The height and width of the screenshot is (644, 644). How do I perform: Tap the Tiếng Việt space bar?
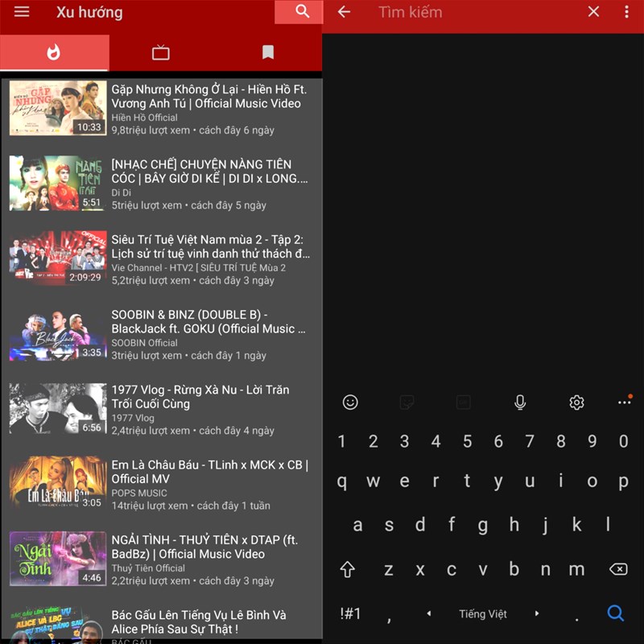tap(483, 614)
